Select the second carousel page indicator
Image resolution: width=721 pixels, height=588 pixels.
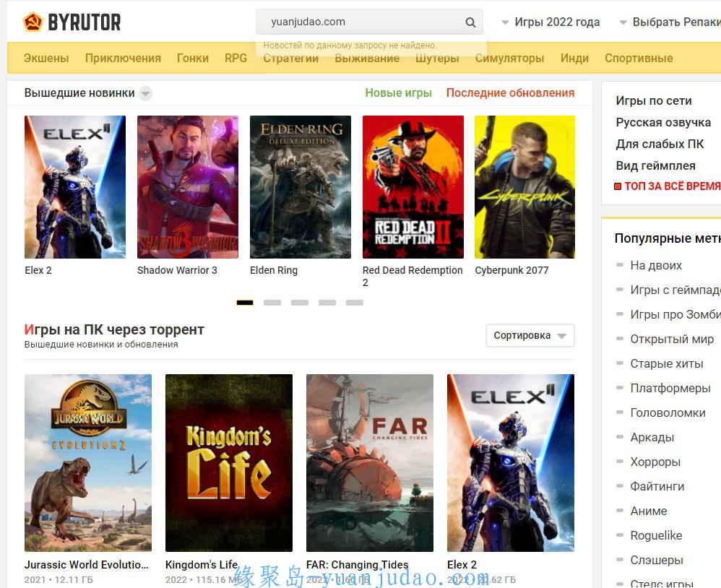pos(272,303)
